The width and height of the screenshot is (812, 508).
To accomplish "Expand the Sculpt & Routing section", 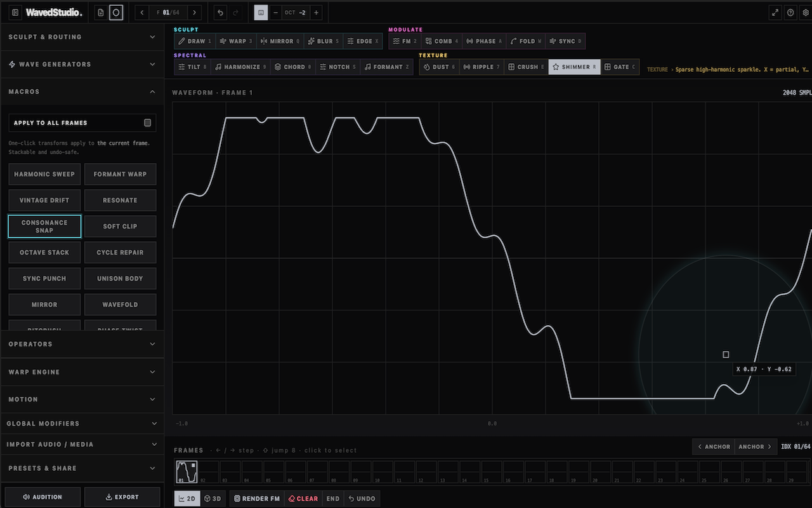I will coord(82,37).
